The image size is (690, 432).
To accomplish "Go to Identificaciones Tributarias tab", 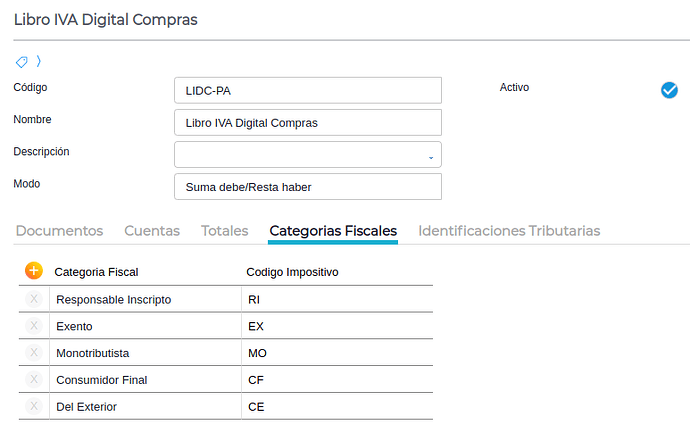I will pyautogui.click(x=509, y=231).
